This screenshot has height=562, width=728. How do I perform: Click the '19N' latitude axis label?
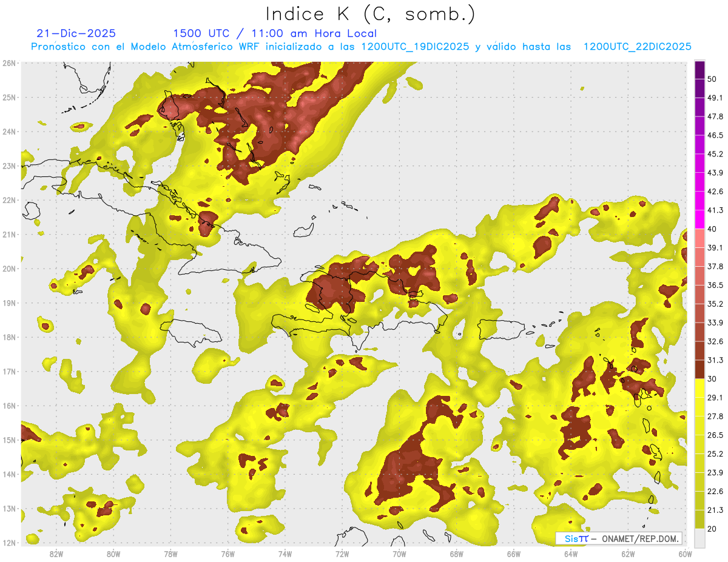[x=9, y=303]
